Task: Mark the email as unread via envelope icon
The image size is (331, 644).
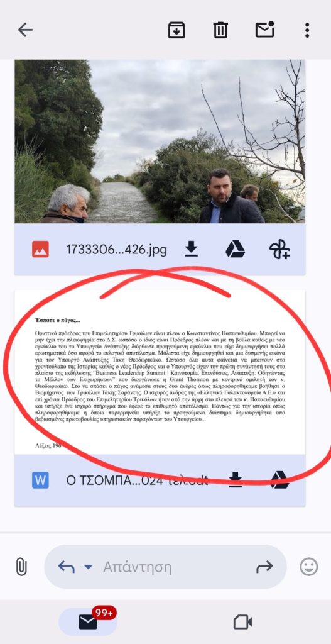Action: coord(264,30)
